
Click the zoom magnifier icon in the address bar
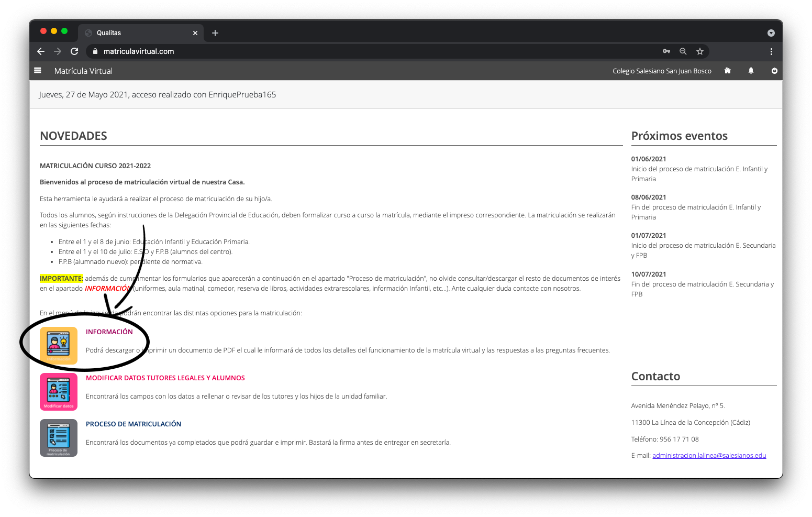(683, 51)
